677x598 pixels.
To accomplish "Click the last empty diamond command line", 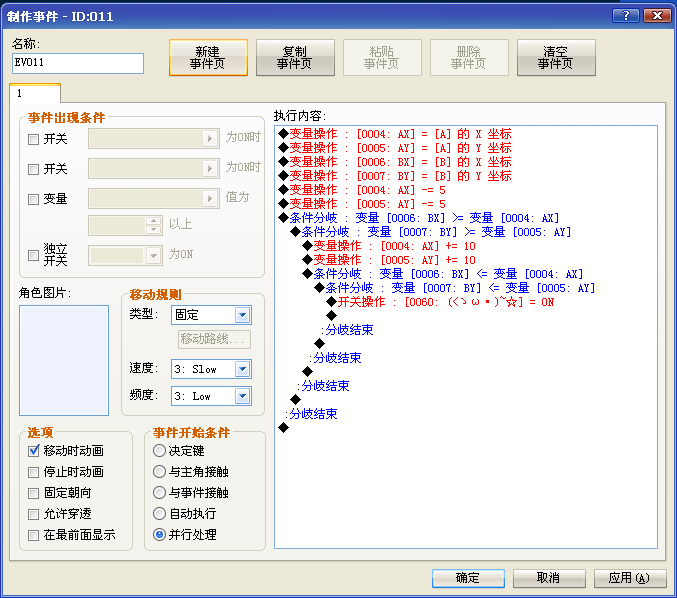I will click(x=283, y=427).
